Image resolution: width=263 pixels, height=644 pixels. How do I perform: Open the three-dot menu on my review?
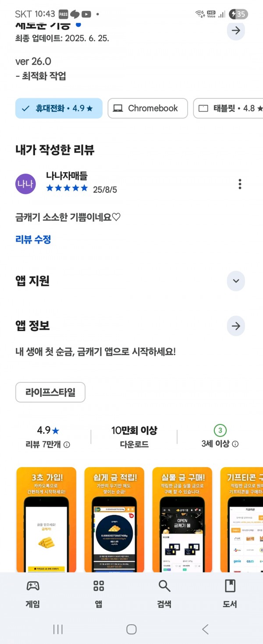coord(240,184)
